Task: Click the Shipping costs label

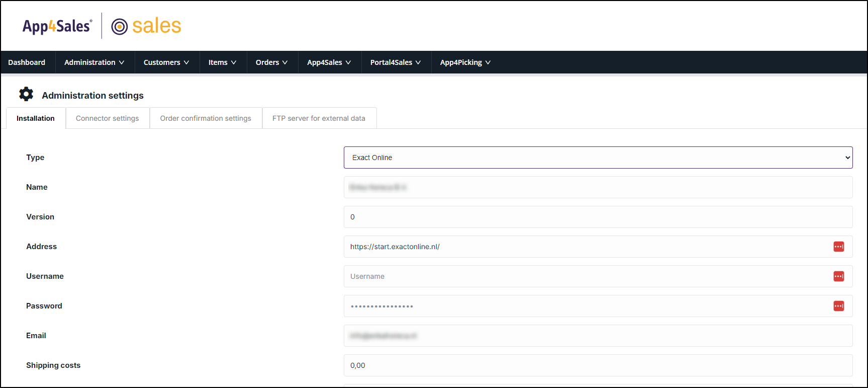Action: (x=53, y=365)
